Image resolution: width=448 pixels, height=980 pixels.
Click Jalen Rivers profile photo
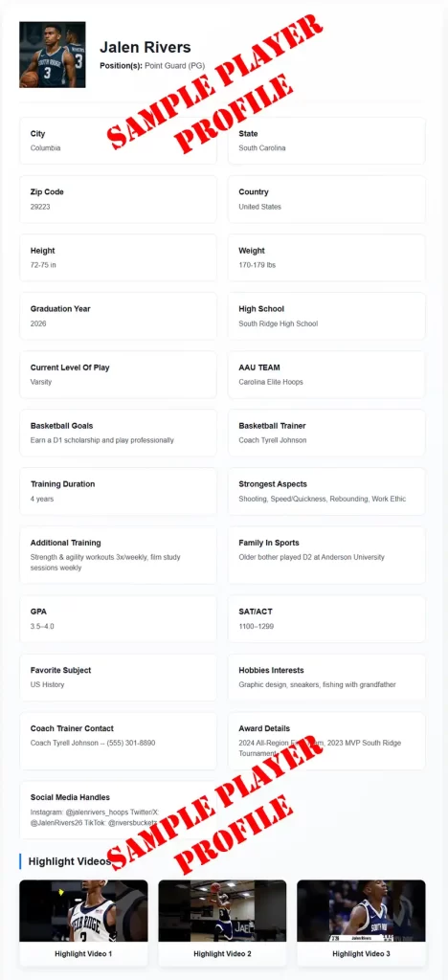click(x=53, y=55)
